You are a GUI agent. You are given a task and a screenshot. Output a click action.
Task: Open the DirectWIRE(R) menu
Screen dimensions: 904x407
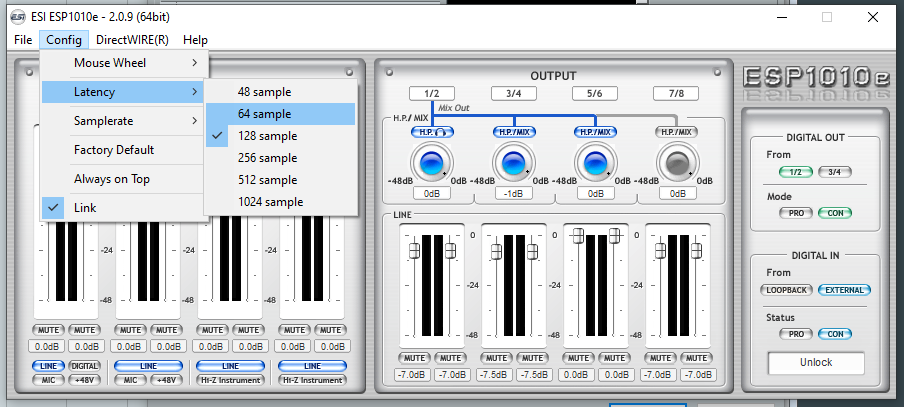[132, 40]
